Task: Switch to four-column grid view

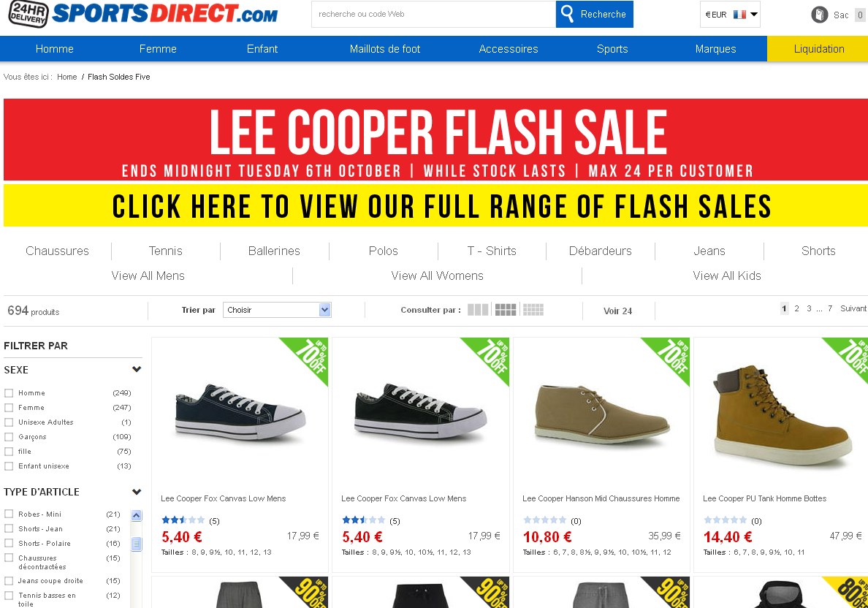Action: (506, 310)
